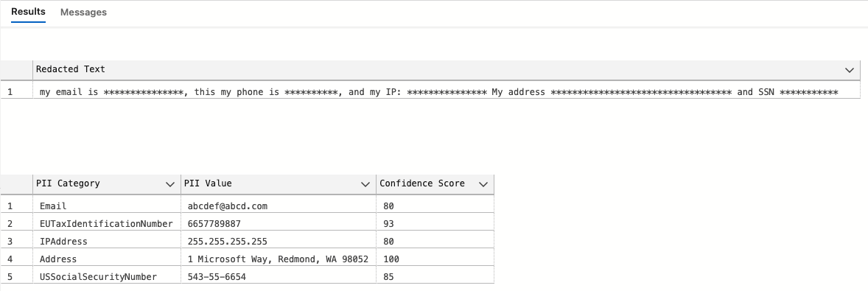The image size is (868, 291).
Task: Switch to the Results tab
Action: coord(28,12)
